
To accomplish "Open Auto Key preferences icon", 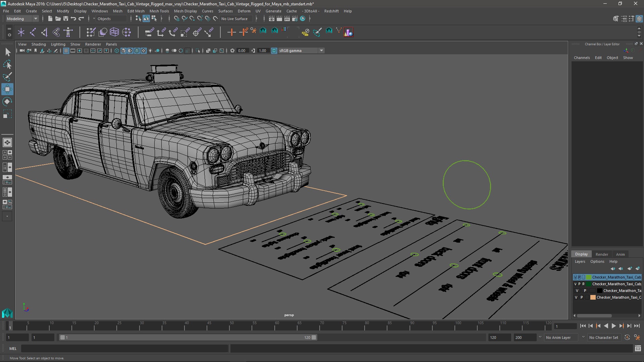I will tap(637, 338).
